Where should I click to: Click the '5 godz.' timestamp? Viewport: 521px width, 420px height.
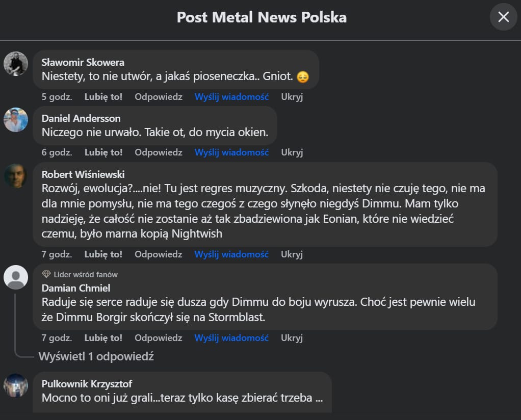(x=57, y=96)
